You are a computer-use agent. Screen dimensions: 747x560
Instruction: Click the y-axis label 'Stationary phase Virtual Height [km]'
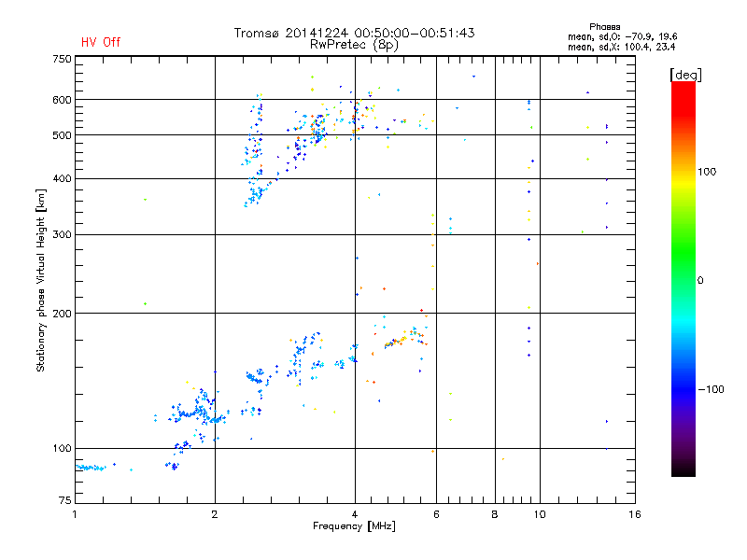[41, 280]
